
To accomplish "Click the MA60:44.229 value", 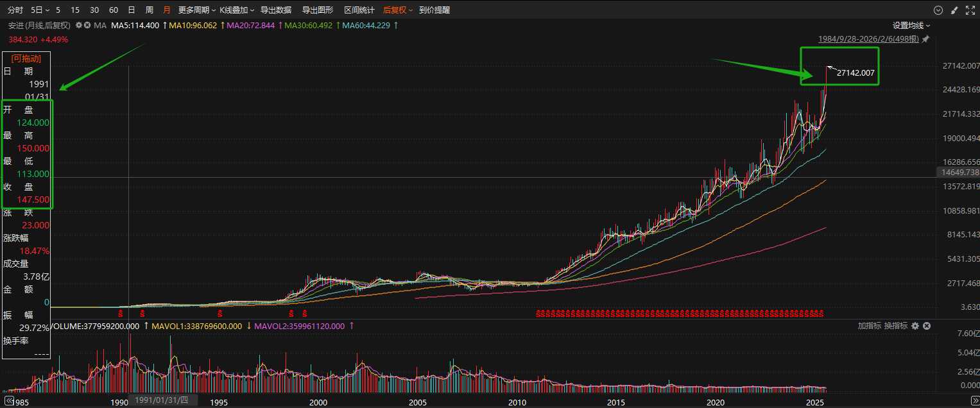I will (366, 25).
